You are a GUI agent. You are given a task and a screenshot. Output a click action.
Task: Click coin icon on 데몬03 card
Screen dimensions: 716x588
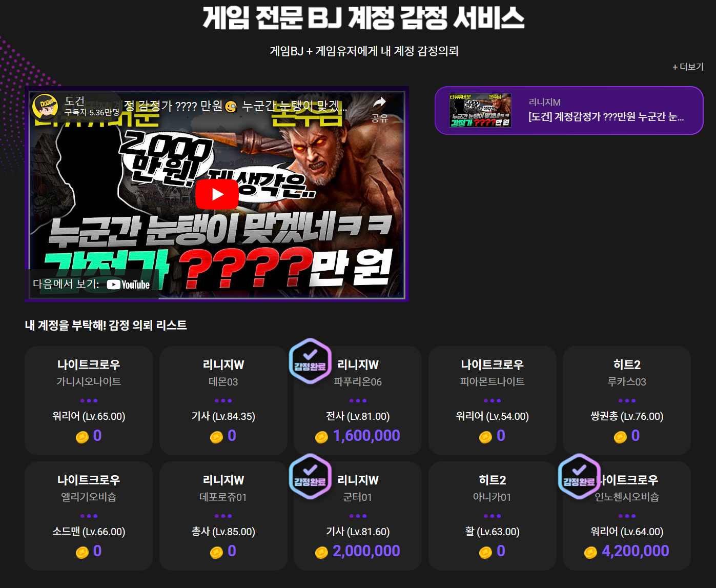pos(216,437)
